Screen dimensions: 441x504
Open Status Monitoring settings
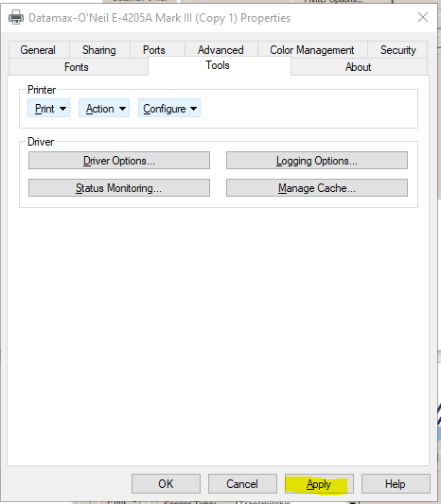(119, 188)
